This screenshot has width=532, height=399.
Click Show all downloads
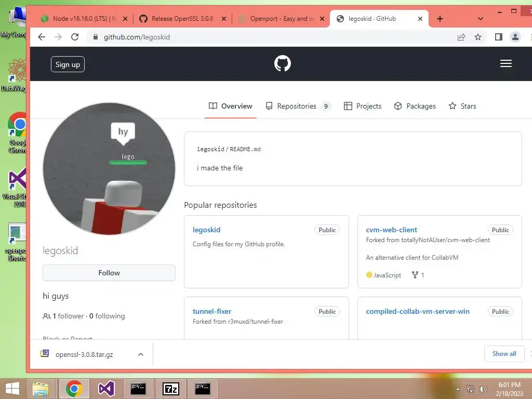coord(504,353)
